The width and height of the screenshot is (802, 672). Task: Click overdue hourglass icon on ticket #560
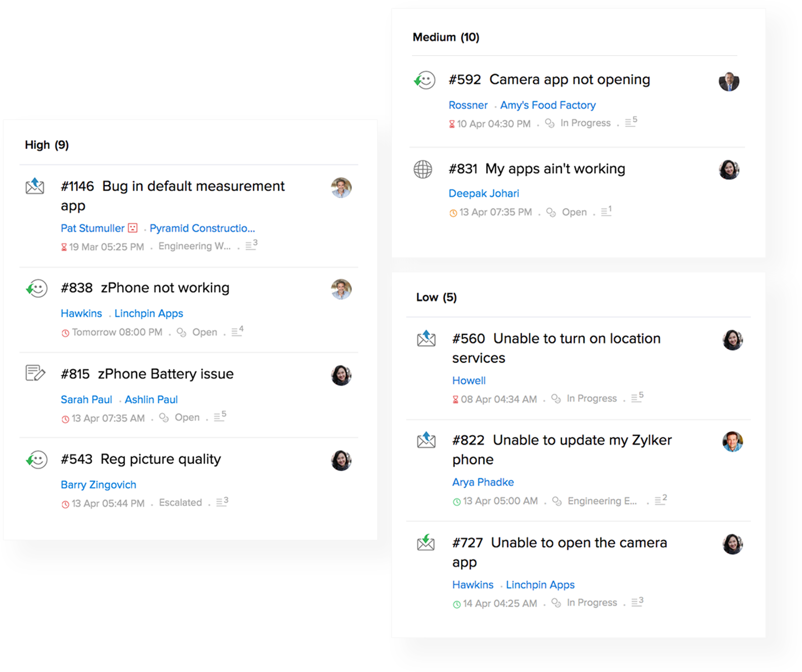click(x=455, y=399)
